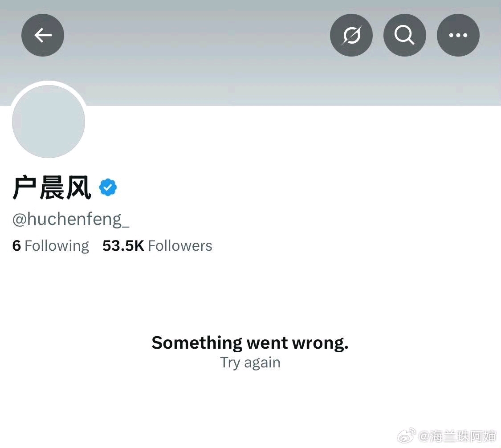Click the gray header banner image

pos(250,53)
